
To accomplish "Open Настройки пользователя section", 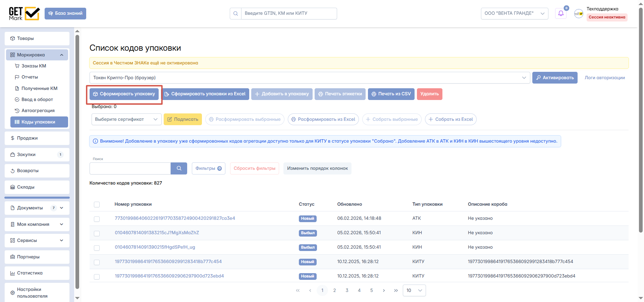I will [37, 293].
